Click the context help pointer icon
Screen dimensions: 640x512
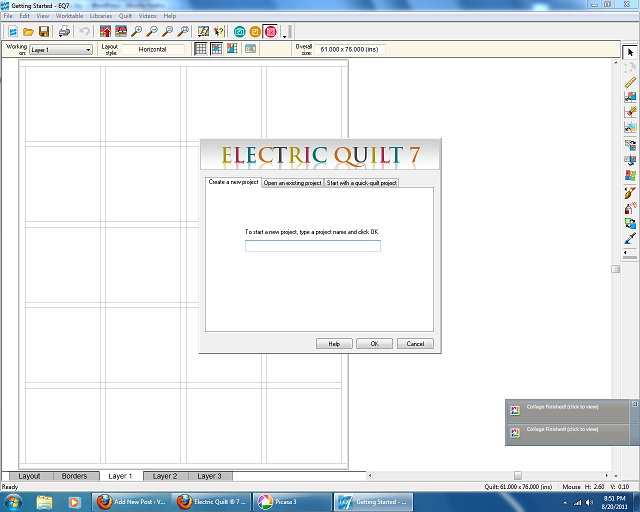219,31
